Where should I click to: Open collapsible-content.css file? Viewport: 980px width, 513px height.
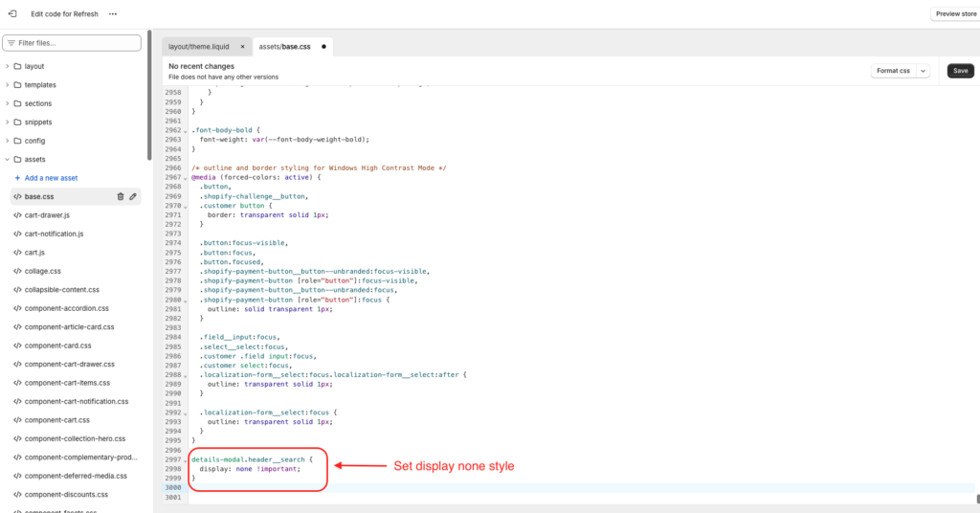tap(62, 290)
